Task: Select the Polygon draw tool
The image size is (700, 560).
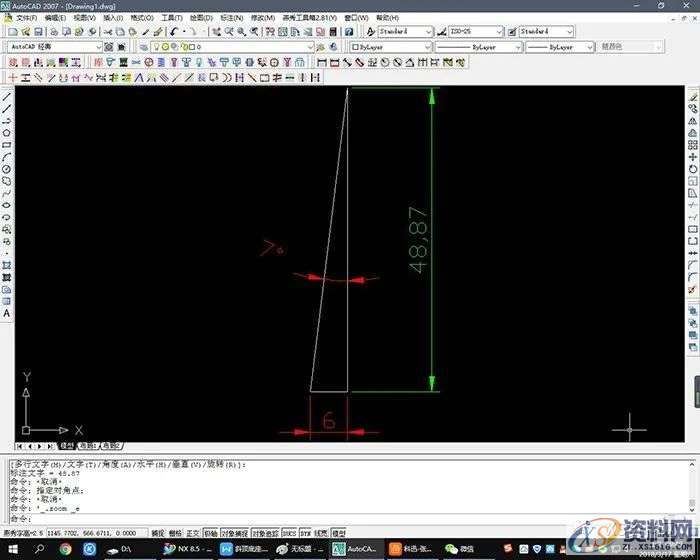Action: coord(7,133)
